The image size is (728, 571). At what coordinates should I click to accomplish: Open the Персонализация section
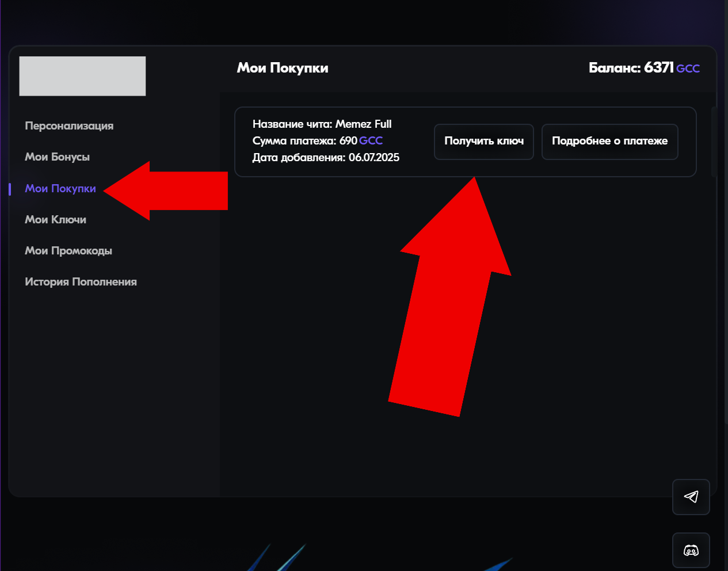pyautogui.click(x=69, y=125)
